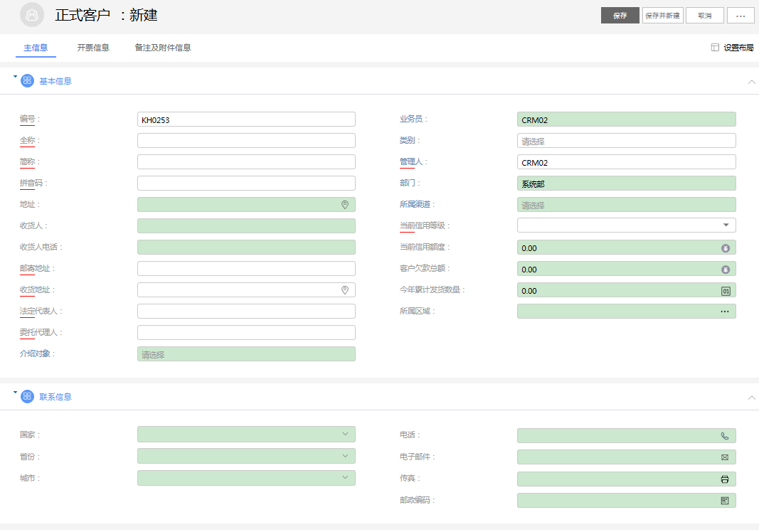This screenshot has width=759, height=532.
Task: Click the 设置布局 layout icon
Action: 715,48
